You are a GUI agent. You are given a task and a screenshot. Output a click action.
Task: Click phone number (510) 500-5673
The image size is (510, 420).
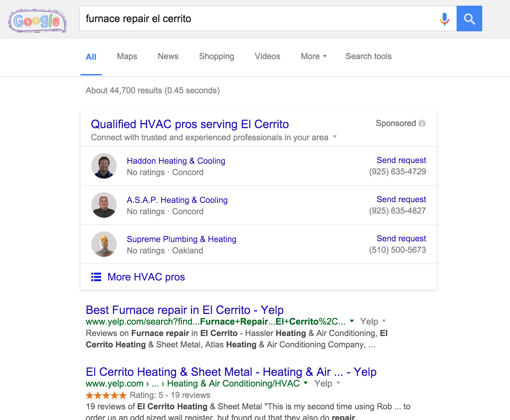click(397, 250)
